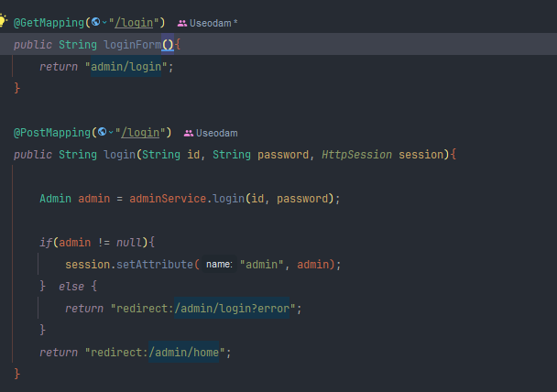Click the 'password' parameter in method signature
This screenshot has width=557, height=392.
point(283,155)
